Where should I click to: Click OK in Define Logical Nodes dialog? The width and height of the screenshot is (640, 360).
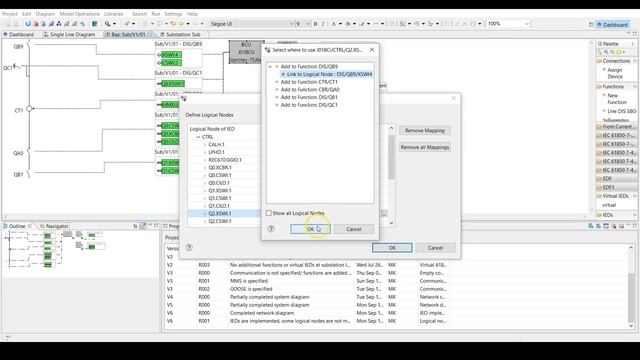point(392,248)
